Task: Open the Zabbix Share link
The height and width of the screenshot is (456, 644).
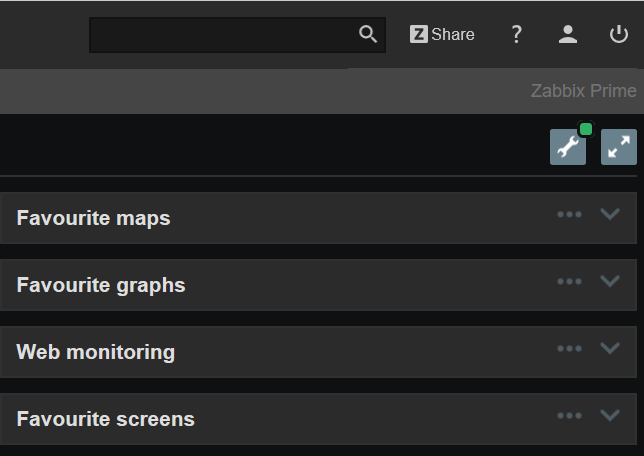Action: 442,35
